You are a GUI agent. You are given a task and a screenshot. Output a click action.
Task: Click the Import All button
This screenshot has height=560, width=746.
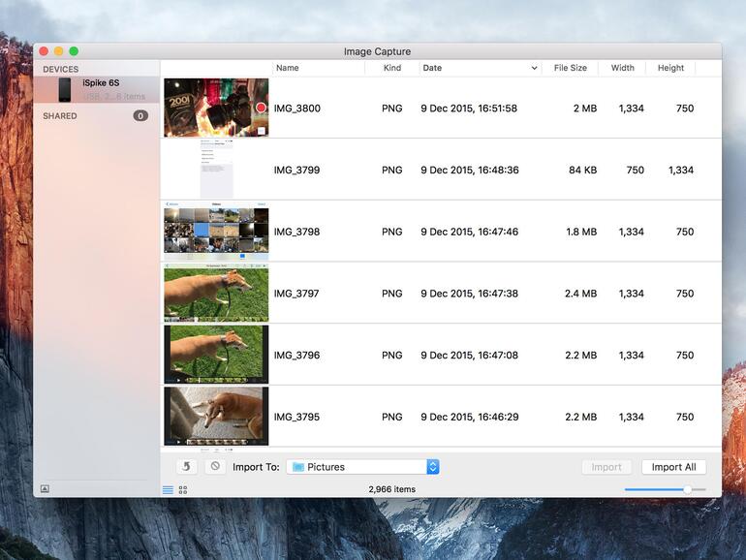(x=673, y=467)
